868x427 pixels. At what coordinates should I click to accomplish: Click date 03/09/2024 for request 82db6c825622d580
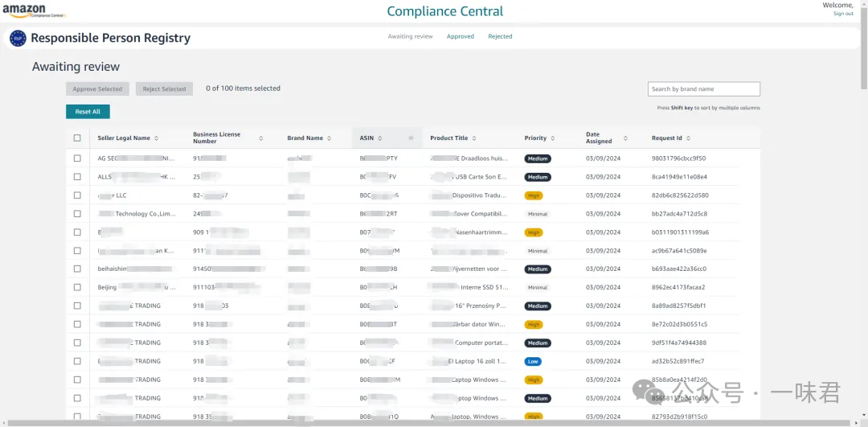click(604, 195)
